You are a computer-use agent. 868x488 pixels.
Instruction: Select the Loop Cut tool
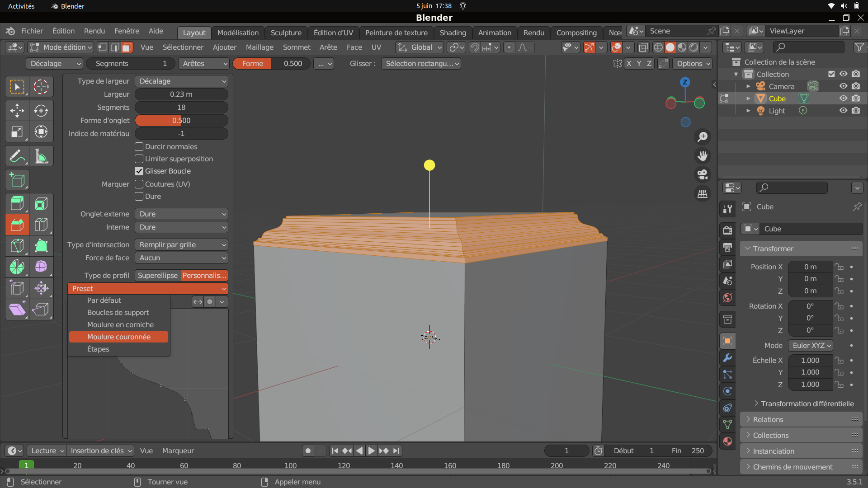click(x=41, y=225)
